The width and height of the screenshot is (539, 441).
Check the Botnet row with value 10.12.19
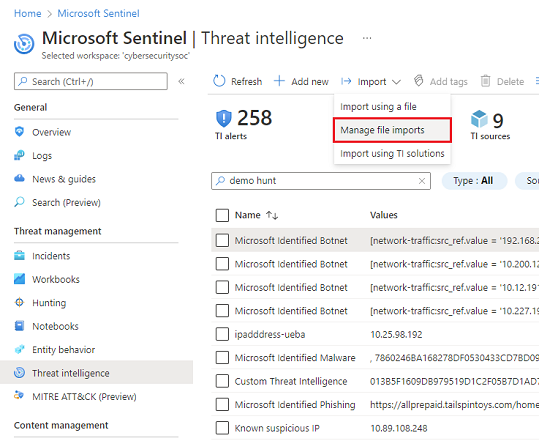point(222,287)
